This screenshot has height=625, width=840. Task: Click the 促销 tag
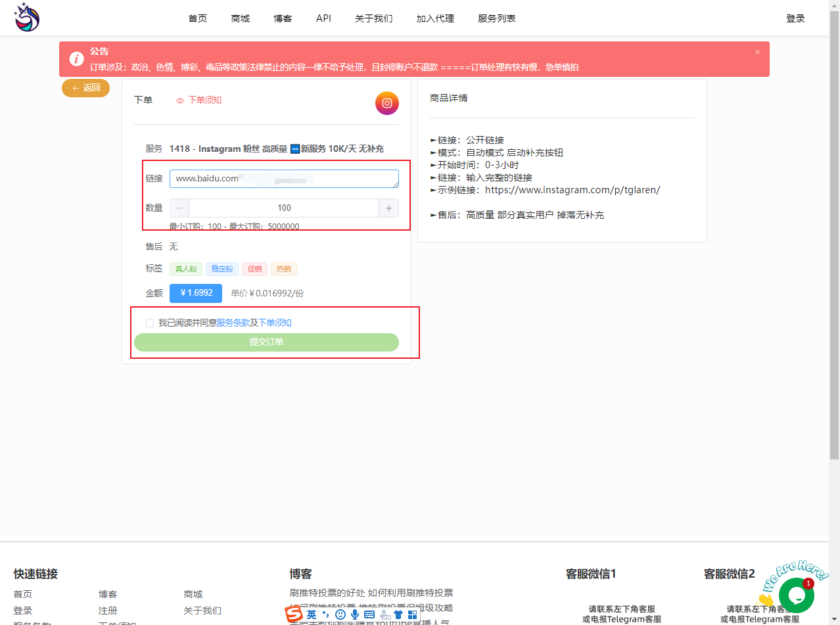click(254, 269)
